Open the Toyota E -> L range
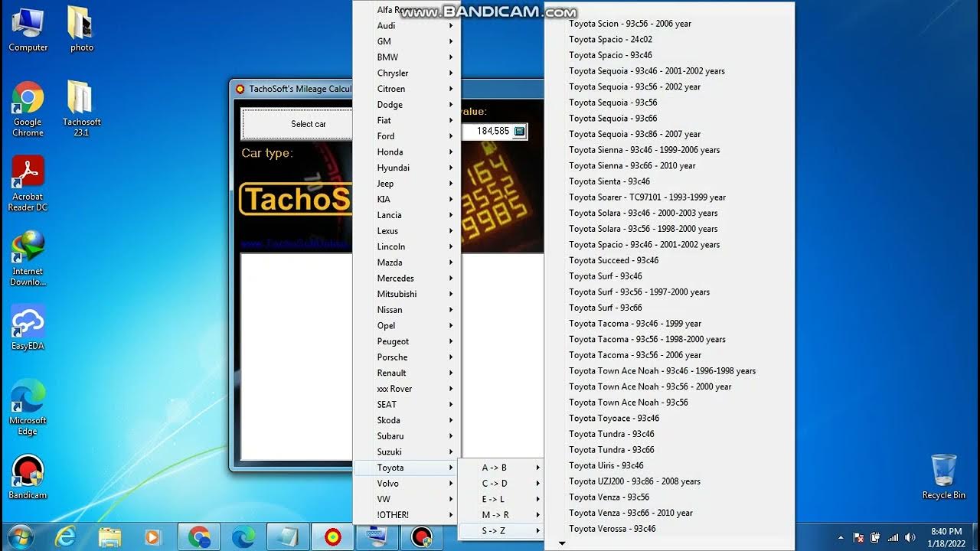This screenshot has width=980, height=551. tap(501, 499)
